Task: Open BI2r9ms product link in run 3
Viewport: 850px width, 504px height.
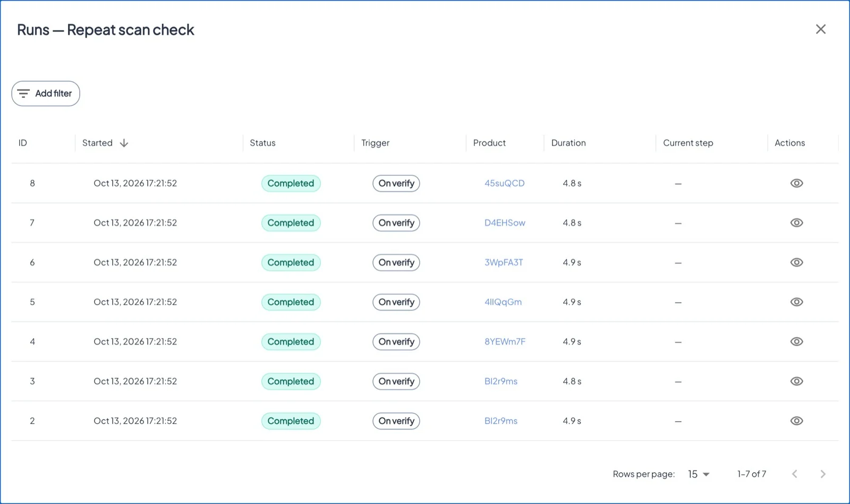Action: click(501, 381)
